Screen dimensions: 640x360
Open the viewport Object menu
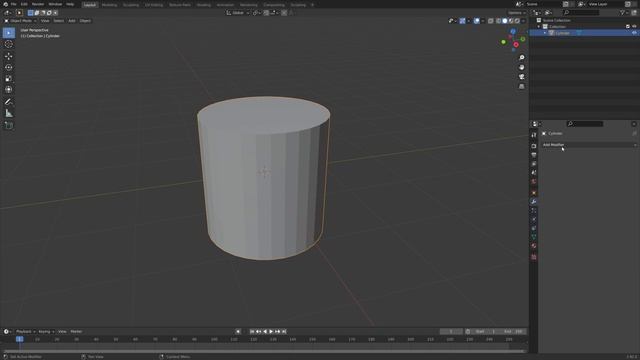85,21
